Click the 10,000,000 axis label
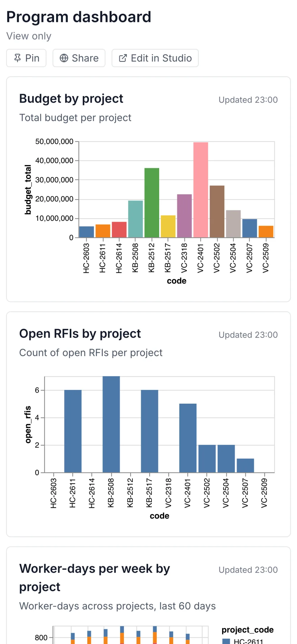297x644 pixels. tap(54, 218)
